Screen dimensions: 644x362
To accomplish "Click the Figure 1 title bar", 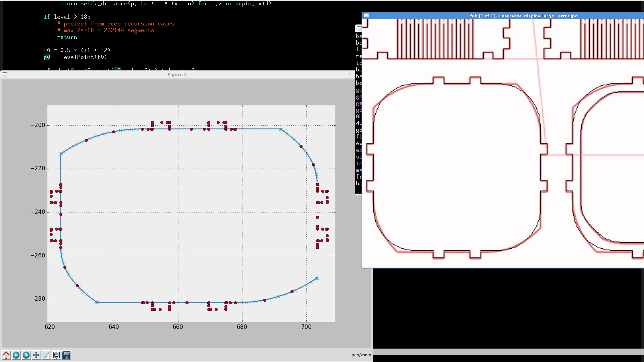I will (177, 74).
